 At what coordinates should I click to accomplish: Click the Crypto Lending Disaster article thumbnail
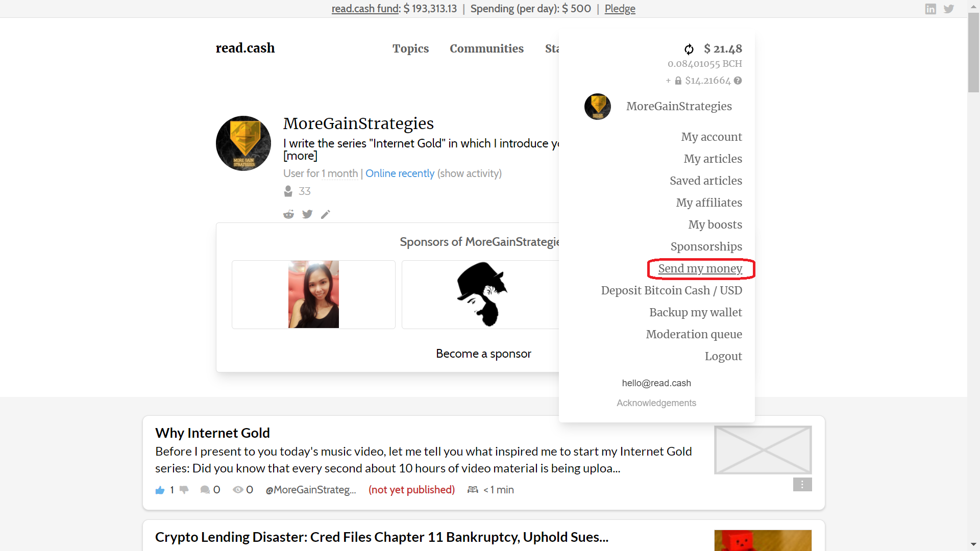click(x=763, y=540)
